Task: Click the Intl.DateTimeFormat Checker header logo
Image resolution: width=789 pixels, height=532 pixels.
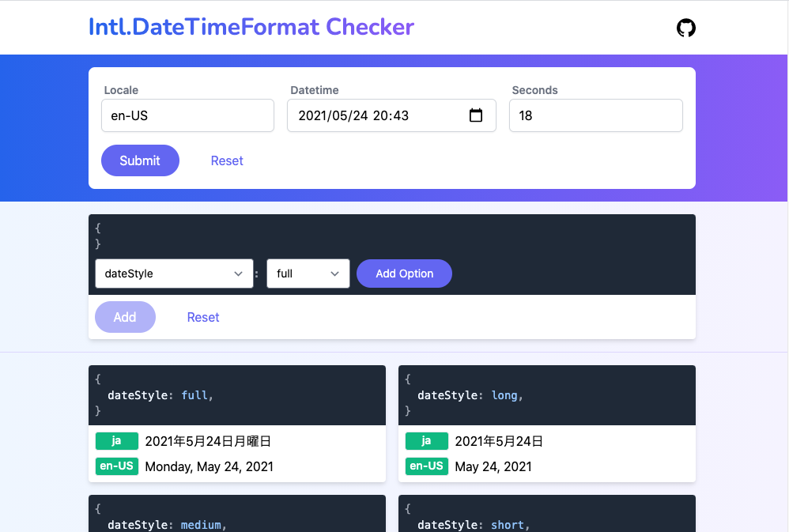Action: 251,27
